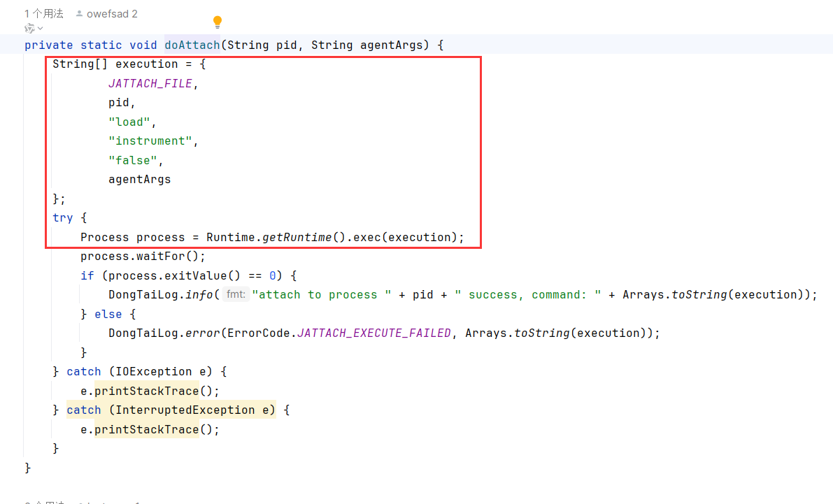Screen dimensions: 833x504
Task: Click the "load" string literal
Action: click(129, 122)
